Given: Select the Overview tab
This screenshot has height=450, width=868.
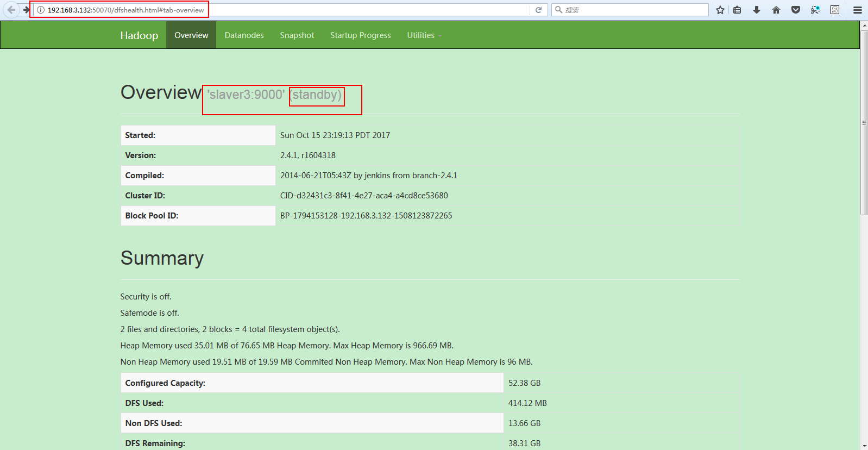Looking at the screenshot, I should (x=191, y=35).
